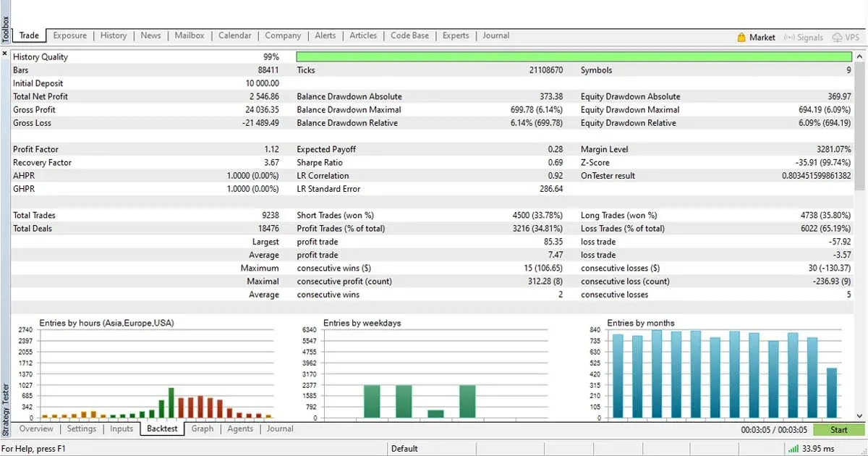
Task: Open the Experts tab
Action: (455, 35)
